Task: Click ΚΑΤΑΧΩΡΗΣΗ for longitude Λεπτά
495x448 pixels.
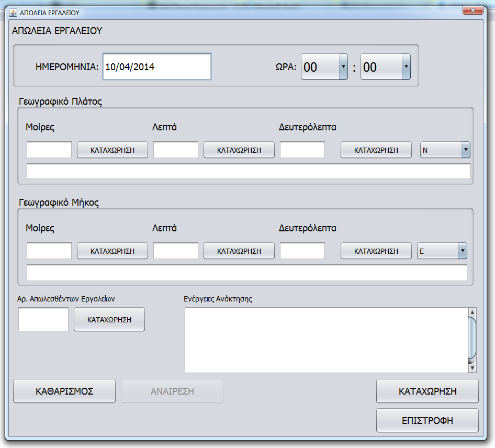Action: tap(239, 251)
